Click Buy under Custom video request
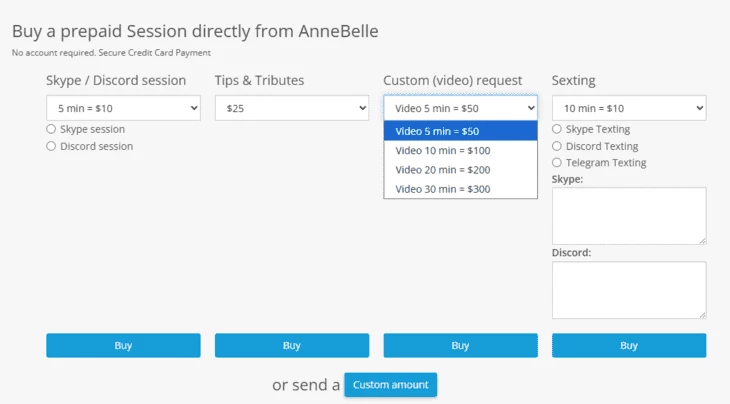This screenshot has height=404, width=730. click(x=460, y=345)
